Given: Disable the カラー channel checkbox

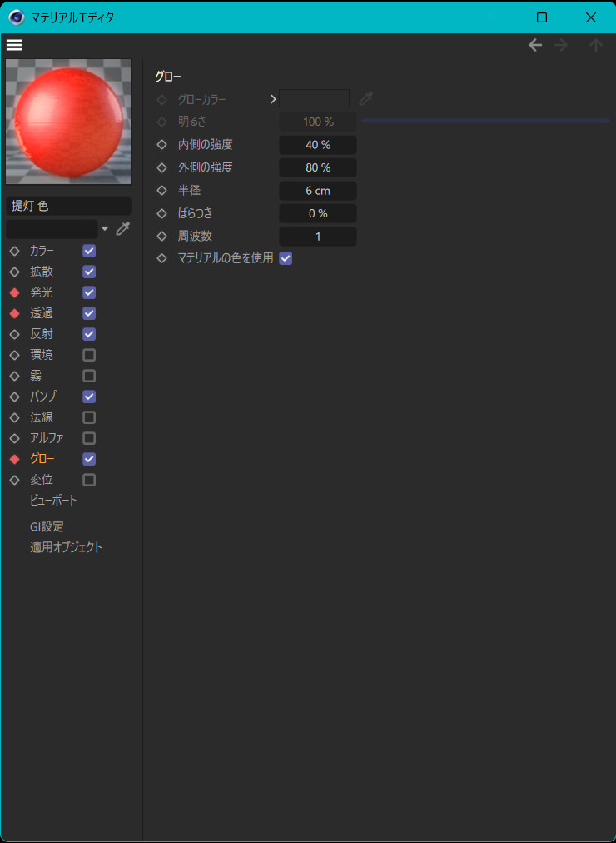Looking at the screenshot, I should [89, 251].
